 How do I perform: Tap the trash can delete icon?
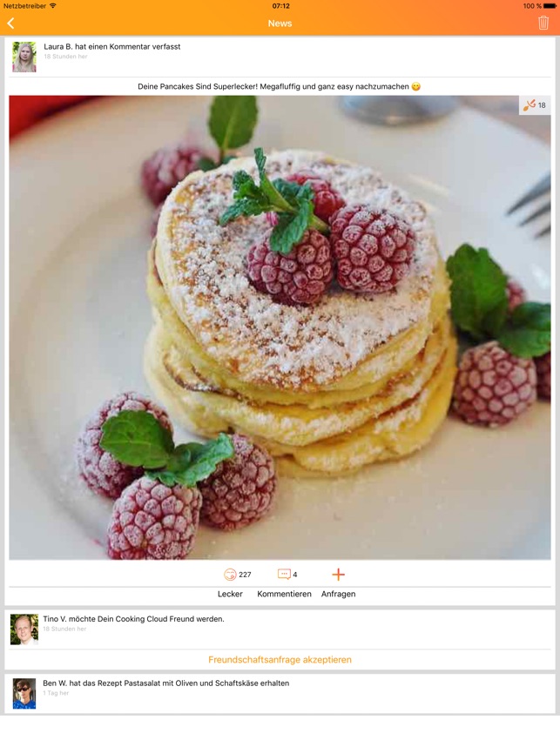tap(543, 23)
